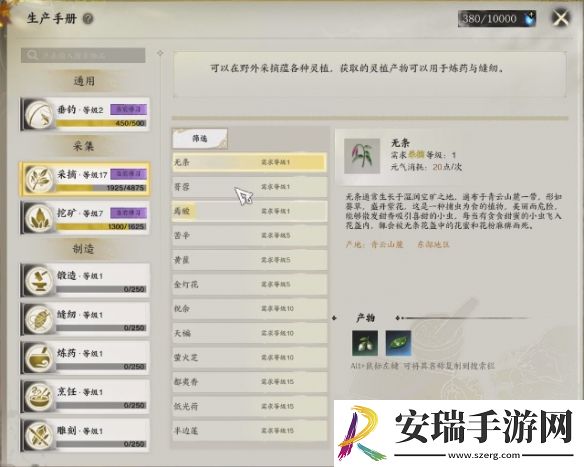Click the 青云山麓 origin location link
Viewport: 584px width, 467px height.
tap(387, 245)
